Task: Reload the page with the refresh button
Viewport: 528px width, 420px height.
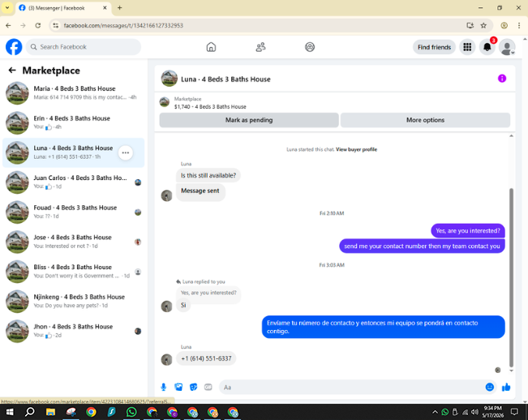Action: [38, 26]
